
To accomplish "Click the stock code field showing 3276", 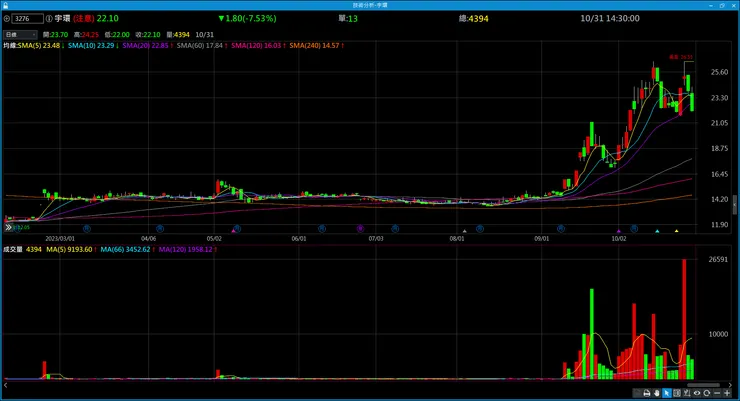I will (x=28, y=19).
